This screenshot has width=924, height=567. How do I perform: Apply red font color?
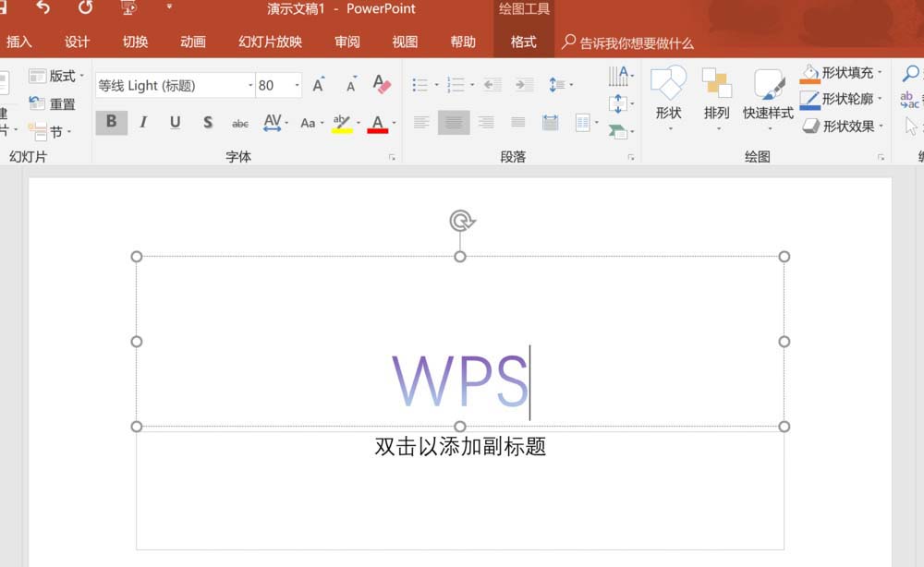tap(377, 123)
